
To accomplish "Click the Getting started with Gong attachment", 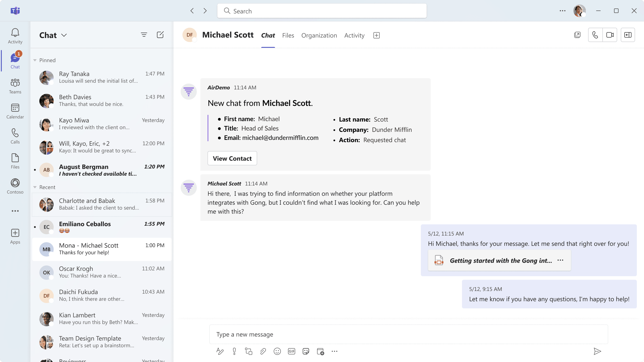I will click(499, 260).
